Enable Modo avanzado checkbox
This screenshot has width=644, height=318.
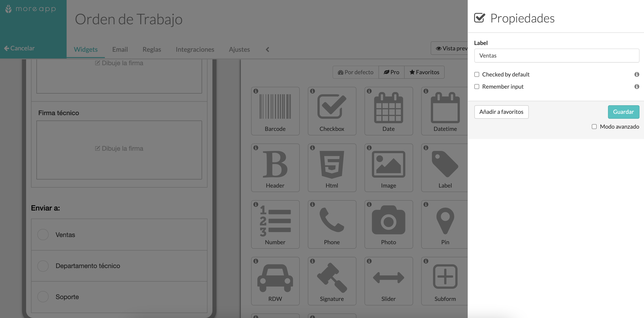[594, 126]
